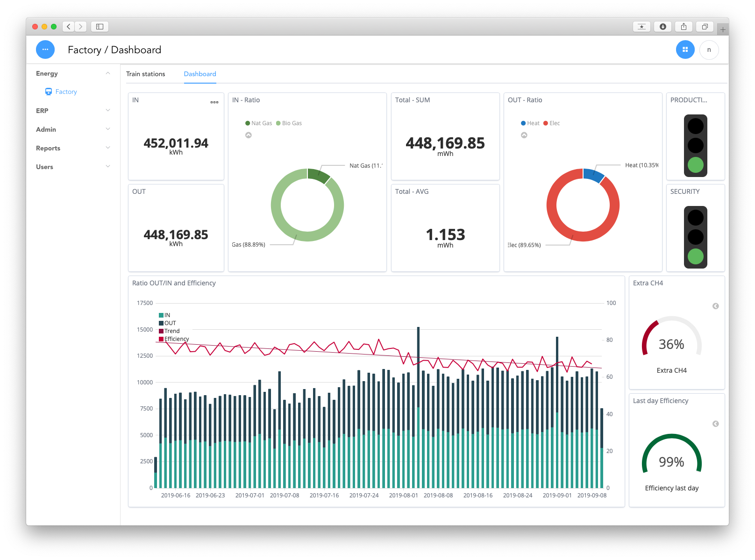Open the browser downloads button

coord(662,27)
